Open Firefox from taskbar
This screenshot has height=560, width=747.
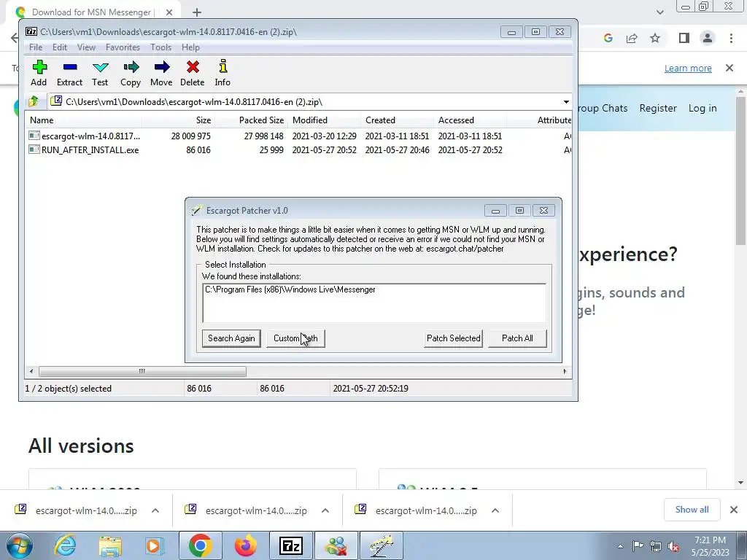[245, 545]
